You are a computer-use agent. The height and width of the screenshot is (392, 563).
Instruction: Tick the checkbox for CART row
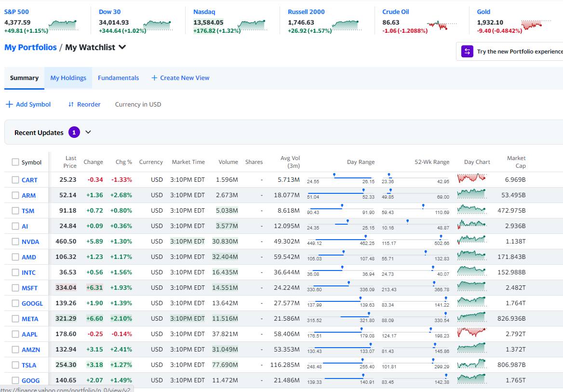(x=15, y=180)
